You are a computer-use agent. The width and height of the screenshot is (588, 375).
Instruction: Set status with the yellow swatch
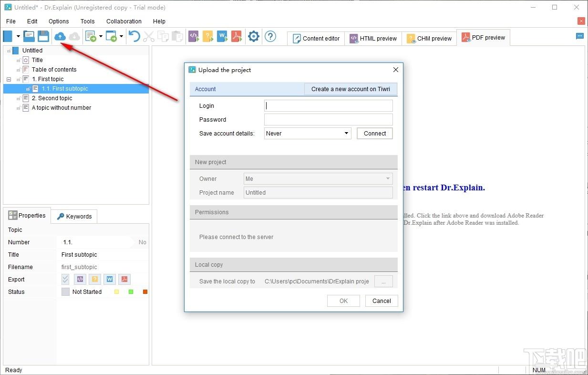point(117,292)
